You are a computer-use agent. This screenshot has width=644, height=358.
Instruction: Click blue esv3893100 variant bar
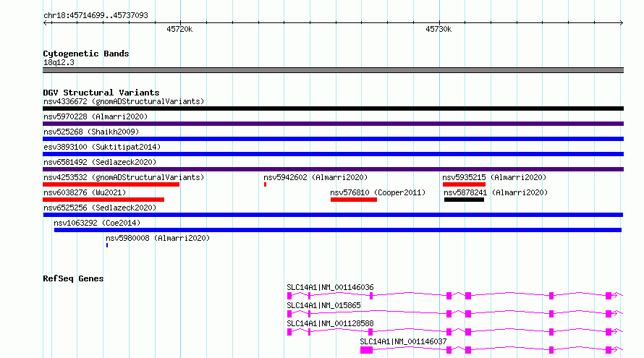pos(333,154)
